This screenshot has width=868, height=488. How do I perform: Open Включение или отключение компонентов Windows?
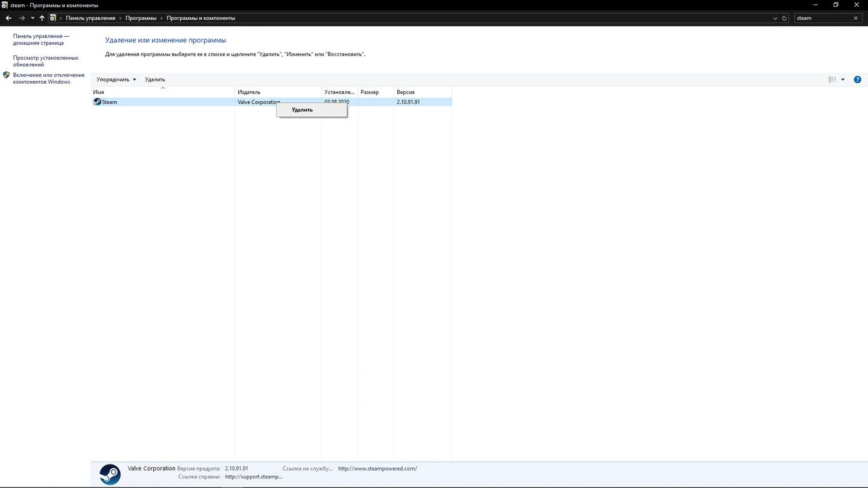pyautogui.click(x=49, y=78)
